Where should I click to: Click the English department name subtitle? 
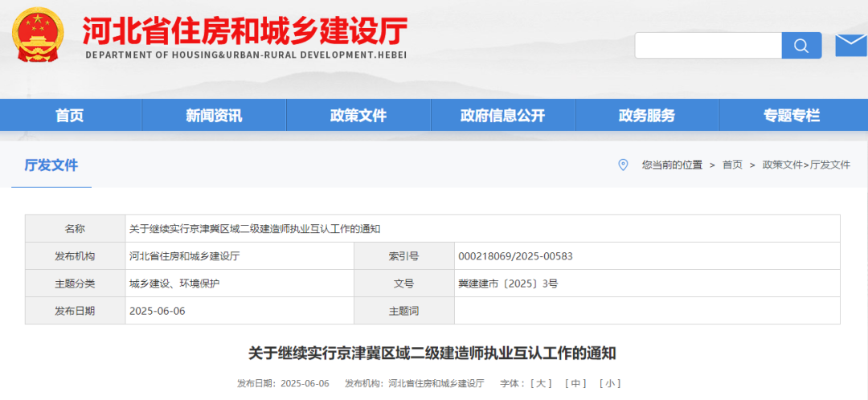click(247, 55)
